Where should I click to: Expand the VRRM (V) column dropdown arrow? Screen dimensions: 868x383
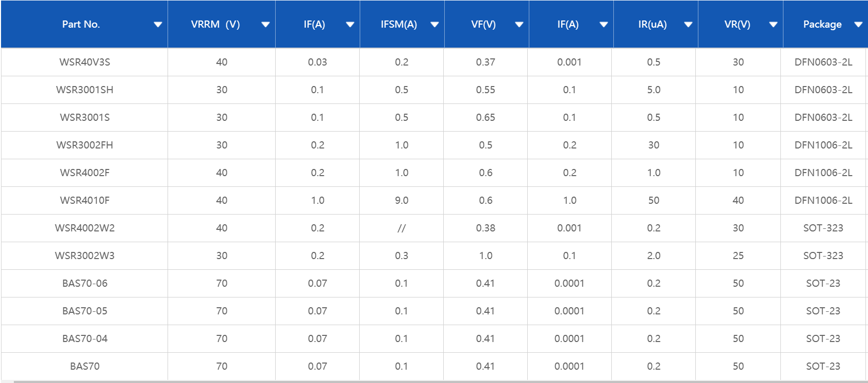click(x=265, y=25)
